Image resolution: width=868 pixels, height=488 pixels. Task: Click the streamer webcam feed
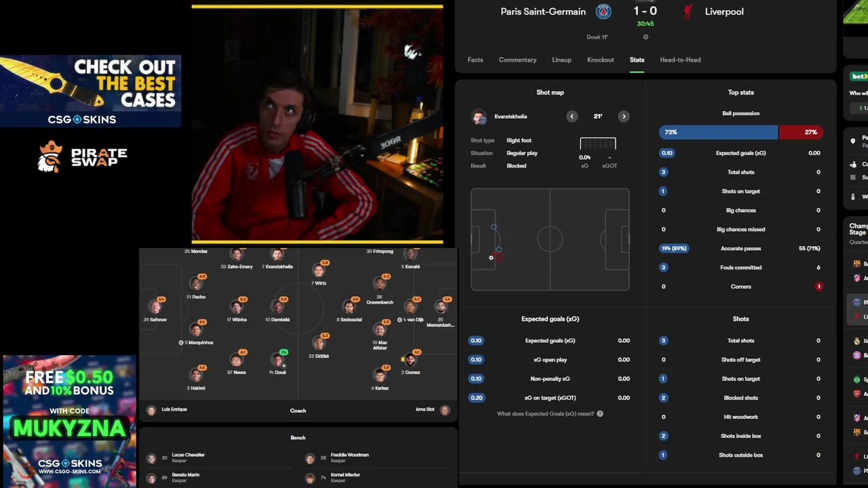pyautogui.click(x=317, y=124)
